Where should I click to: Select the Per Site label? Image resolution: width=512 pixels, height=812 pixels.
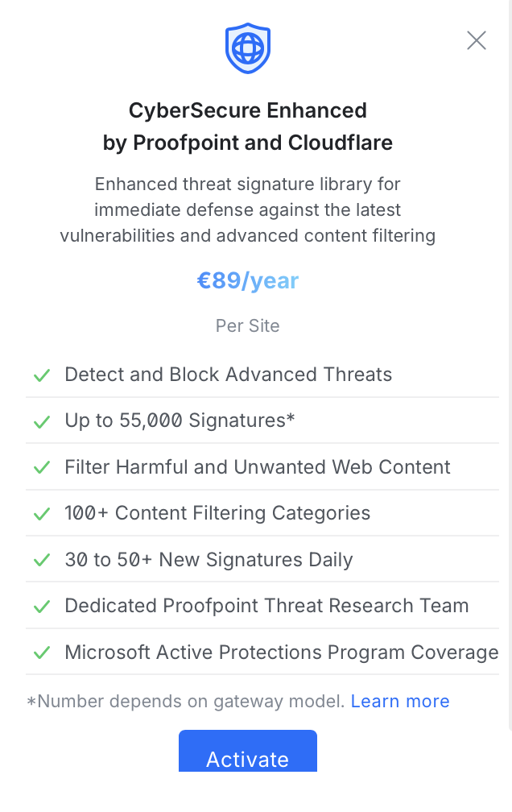[247, 326]
